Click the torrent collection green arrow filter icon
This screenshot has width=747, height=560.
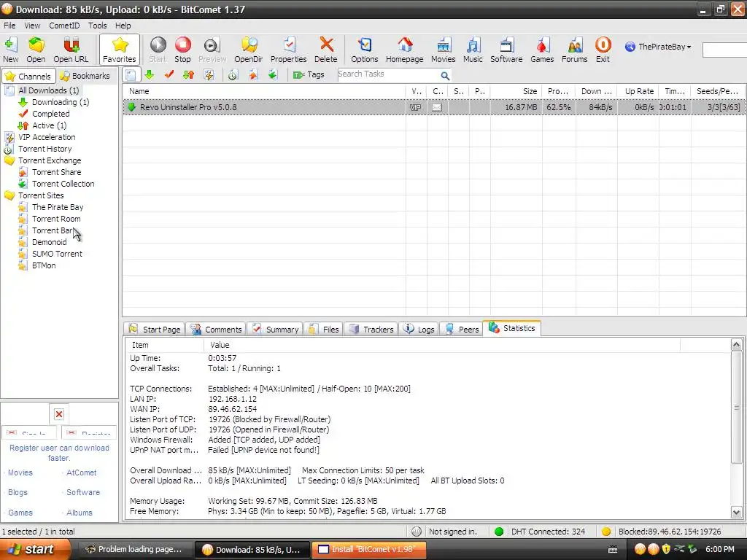tap(272, 75)
